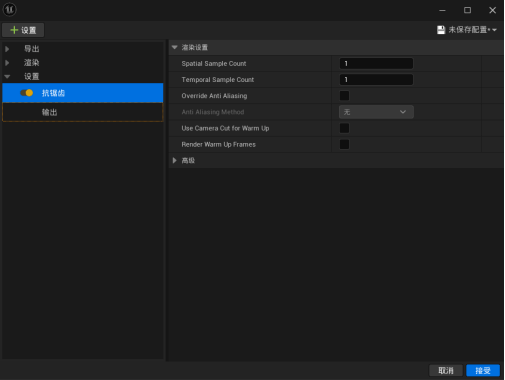The height and width of the screenshot is (380, 505).
Task: Click the Use Camera Cut for Warm Up label
Action: pos(225,128)
